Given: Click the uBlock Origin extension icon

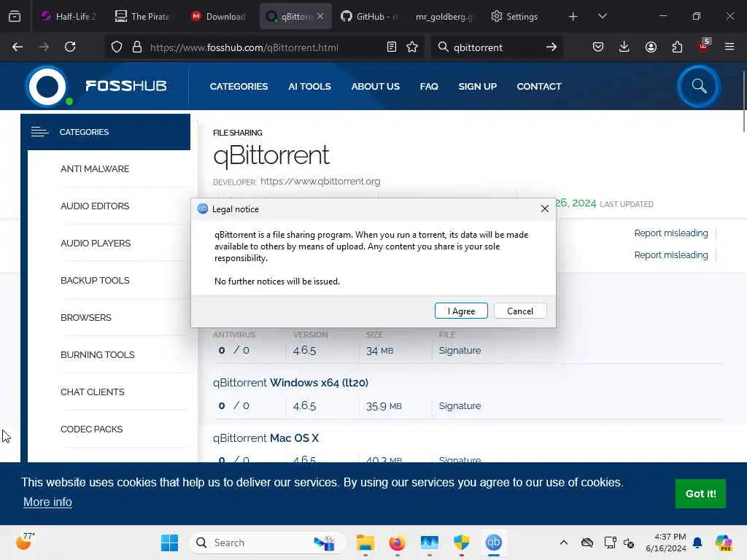Looking at the screenshot, I should [x=704, y=46].
